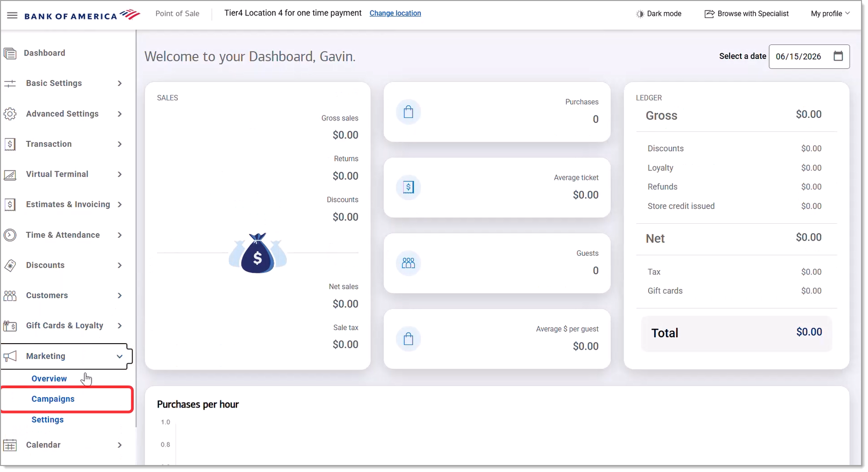Open Marketing Settings submenu item
Screen dimensions: 868x472
(47, 420)
